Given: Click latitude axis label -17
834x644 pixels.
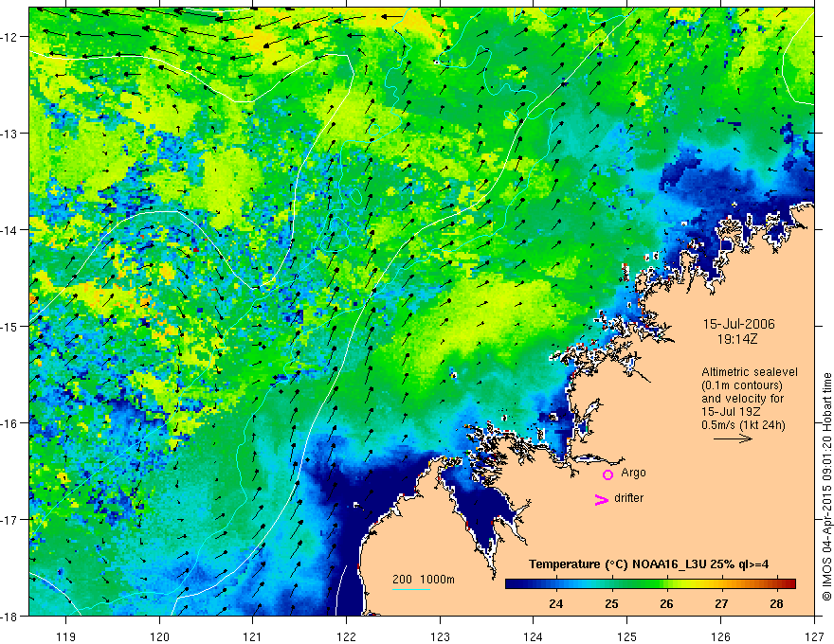Looking at the screenshot, I should (x=10, y=520).
